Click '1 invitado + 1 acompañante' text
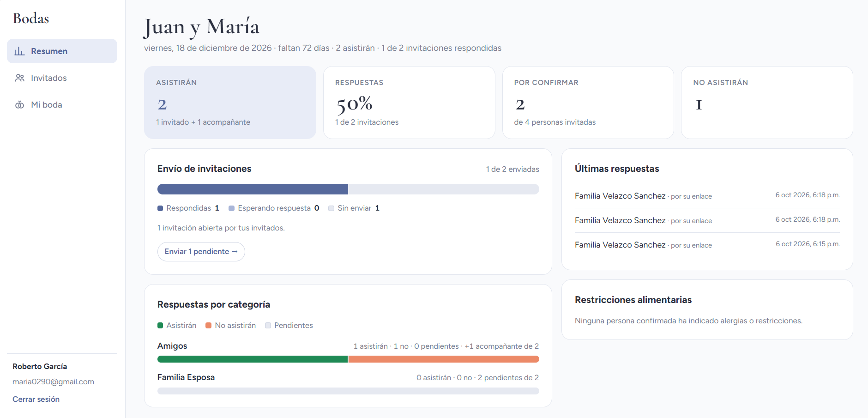 point(203,122)
